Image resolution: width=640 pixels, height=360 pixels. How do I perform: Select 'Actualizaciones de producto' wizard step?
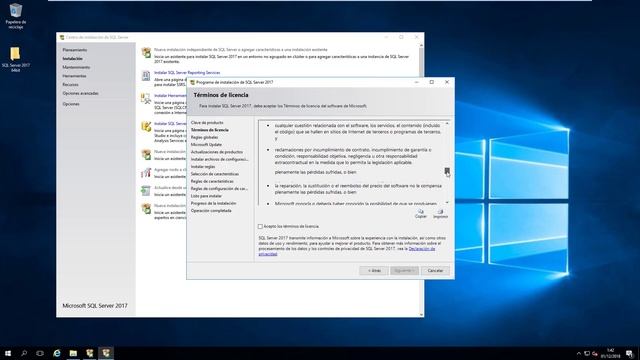[x=217, y=152]
